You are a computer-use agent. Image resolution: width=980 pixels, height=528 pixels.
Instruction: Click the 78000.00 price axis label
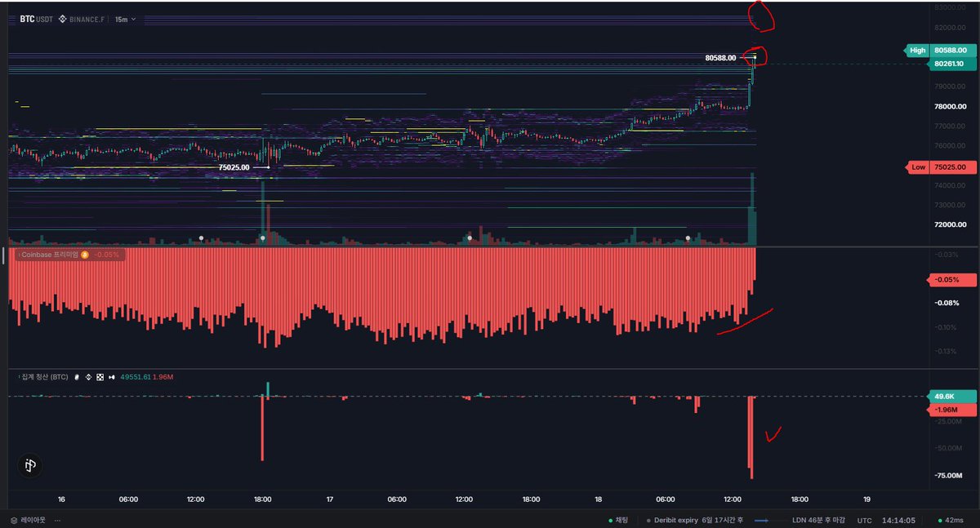click(x=950, y=106)
